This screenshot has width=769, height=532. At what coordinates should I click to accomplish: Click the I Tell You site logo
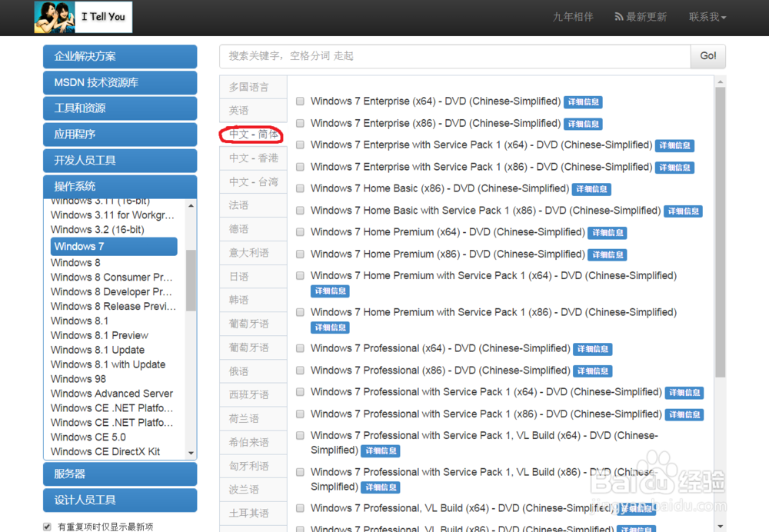[82, 17]
